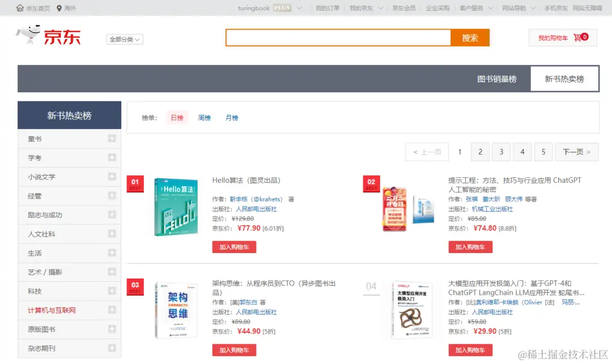Go to page 2 of rankings
Viewport: 612px width, 364px height.
480,152
